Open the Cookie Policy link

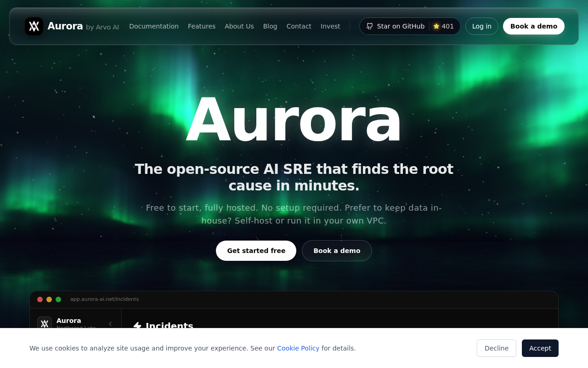pos(298,348)
